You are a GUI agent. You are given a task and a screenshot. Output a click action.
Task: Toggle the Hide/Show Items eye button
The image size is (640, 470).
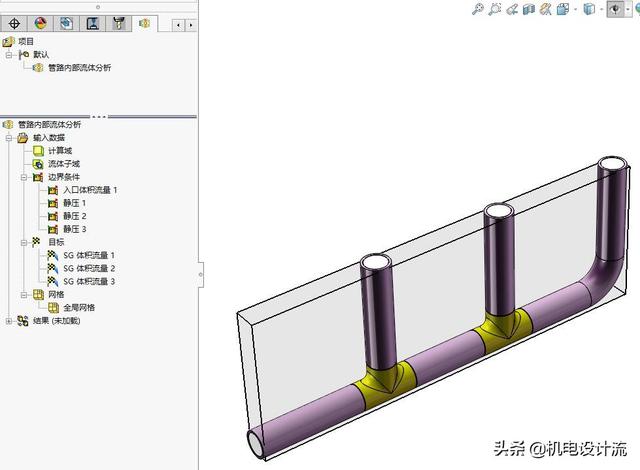click(x=615, y=9)
